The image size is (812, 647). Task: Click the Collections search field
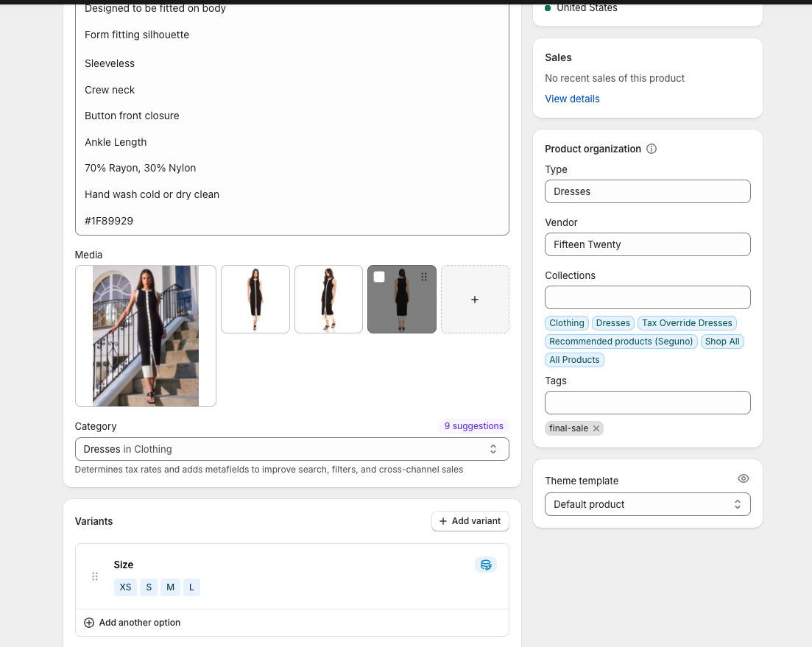(x=647, y=297)
